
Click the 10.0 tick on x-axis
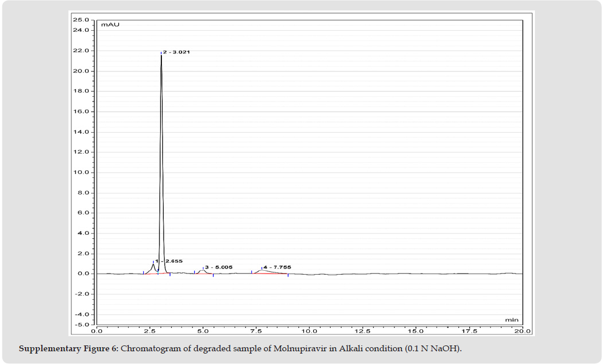pos(309,331)
